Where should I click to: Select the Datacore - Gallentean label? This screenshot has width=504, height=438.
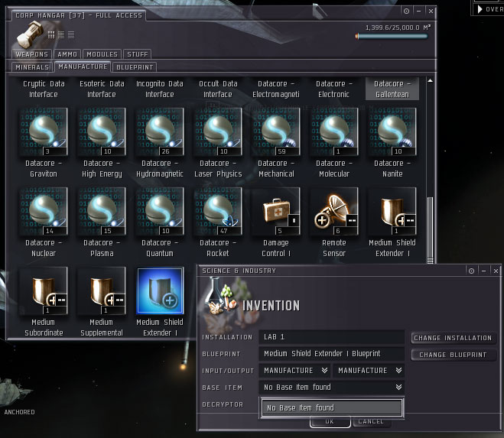click(392, 89)
